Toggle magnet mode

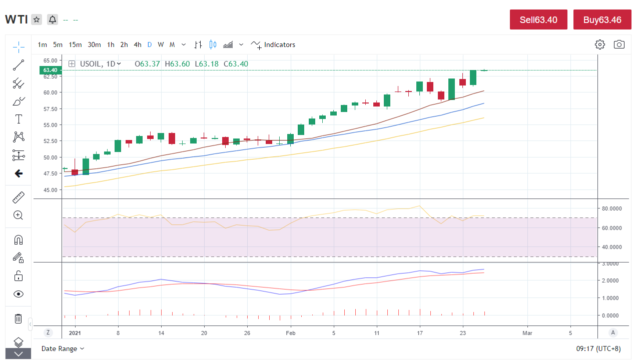tap(19, 240)
